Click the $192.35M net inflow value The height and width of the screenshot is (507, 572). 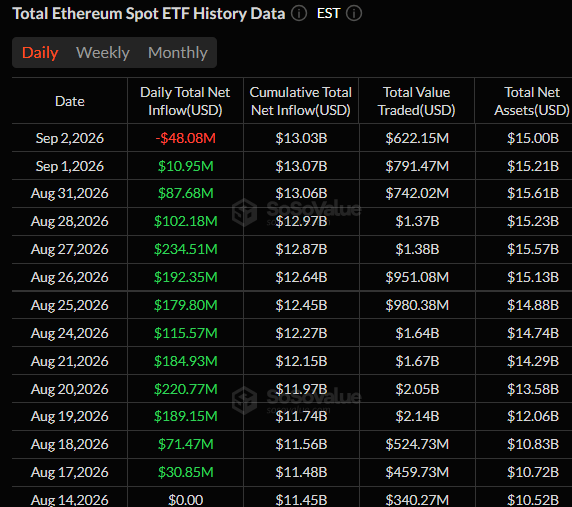(185, 277)
